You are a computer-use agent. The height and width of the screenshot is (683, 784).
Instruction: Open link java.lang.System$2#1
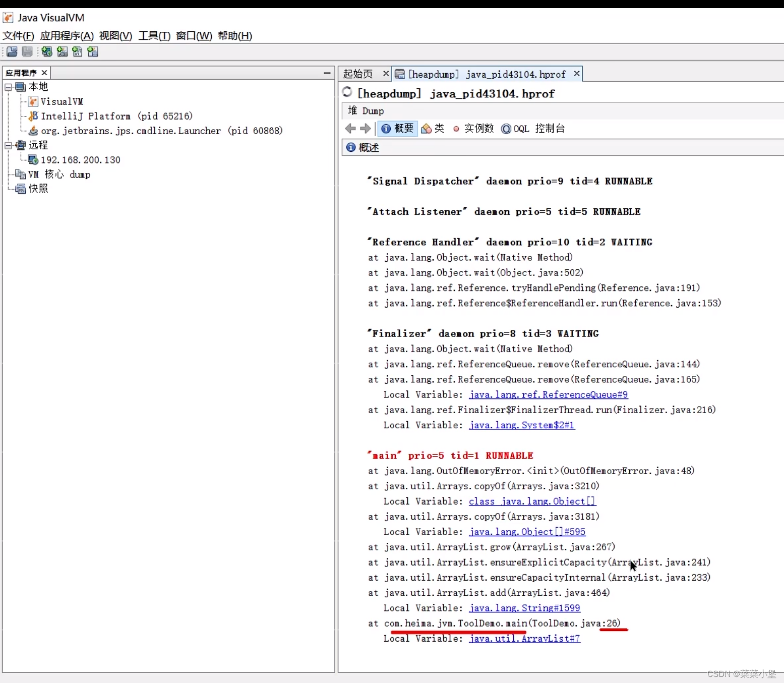tap(522, 425)
